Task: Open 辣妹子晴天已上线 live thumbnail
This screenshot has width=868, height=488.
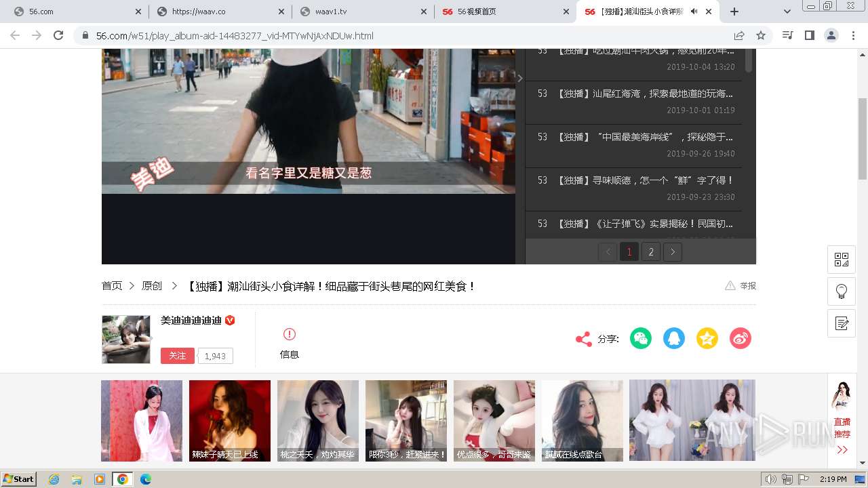Action: coord(230,421)
